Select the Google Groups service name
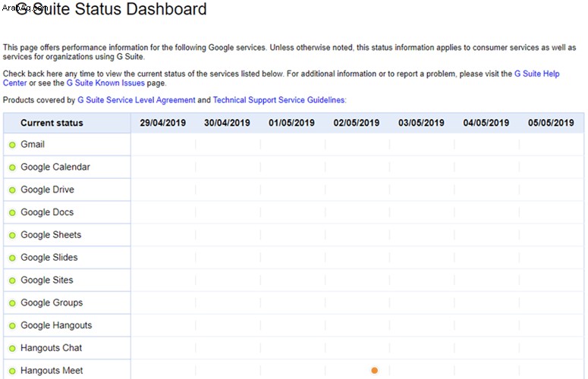Screen dimensions: 588x379 [x=52, y=302]
